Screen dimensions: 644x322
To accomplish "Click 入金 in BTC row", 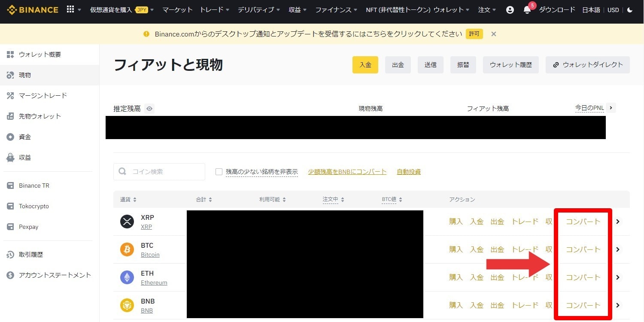I will [477, 249].
